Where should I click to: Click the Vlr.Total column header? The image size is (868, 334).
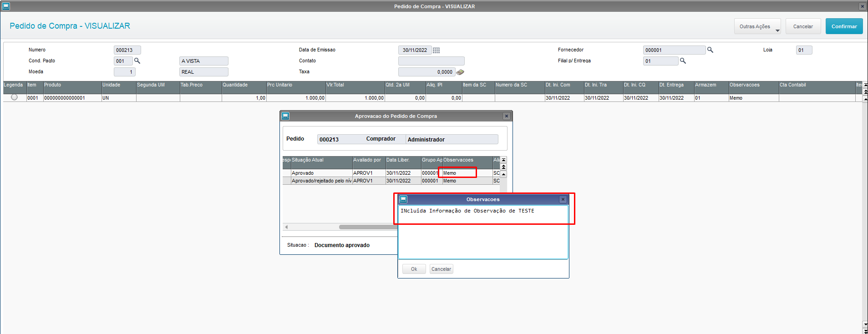(x=355, y=87)
